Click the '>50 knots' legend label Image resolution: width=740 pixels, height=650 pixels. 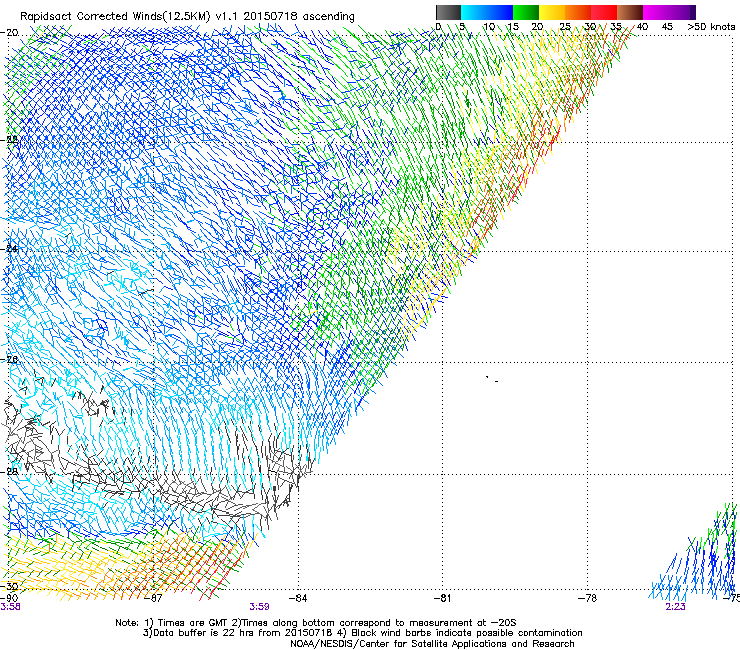click(x=711, y=27)
